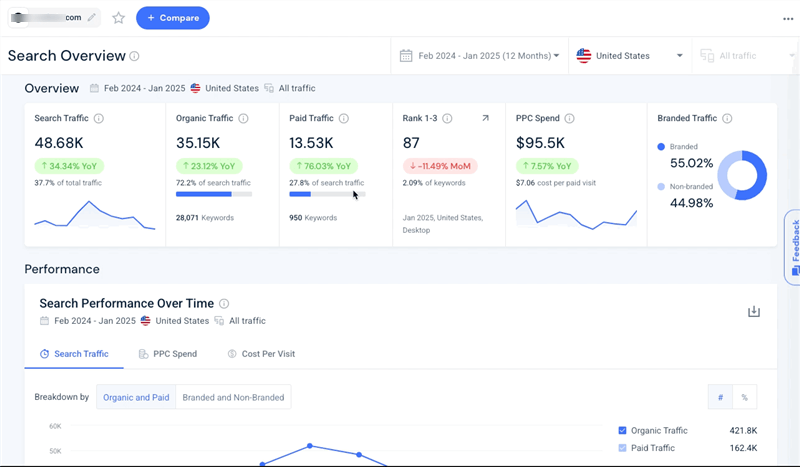800x467 pixels.
Task: Click the Search Traffic sparkline chart
Action: 95,214
